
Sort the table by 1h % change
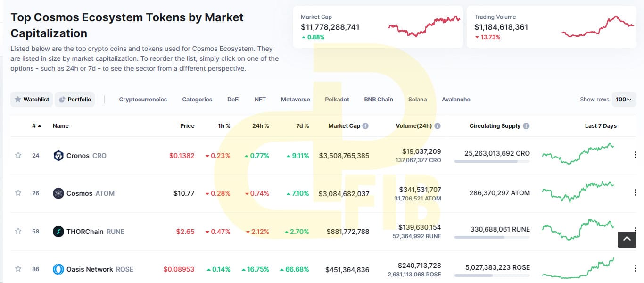(x=223, y=126)
